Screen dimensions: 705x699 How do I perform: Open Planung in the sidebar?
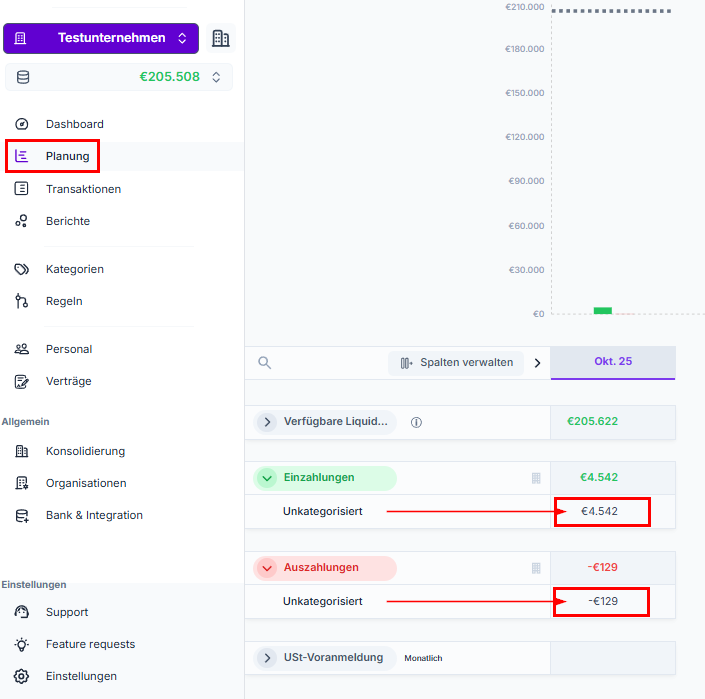tap(67, 156)
